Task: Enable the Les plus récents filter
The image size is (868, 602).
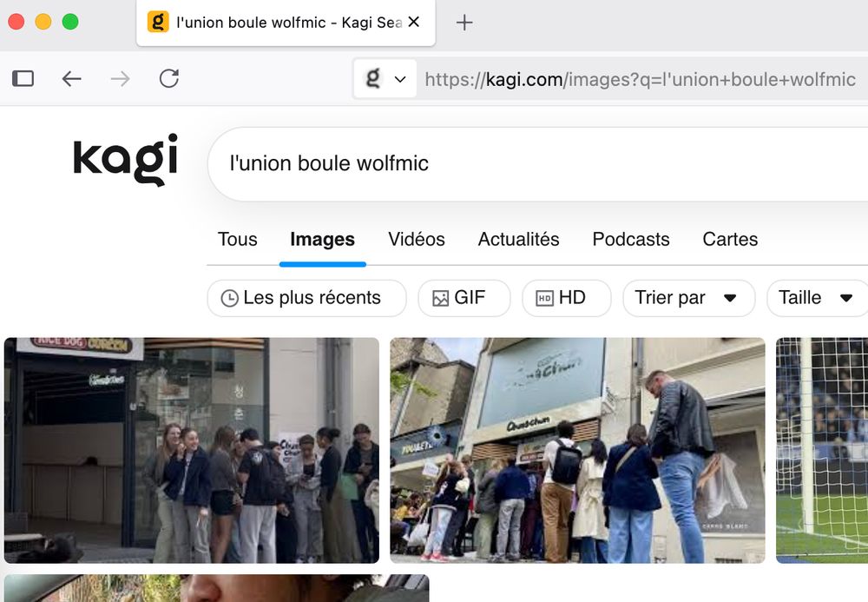Action: pos(306,298)
